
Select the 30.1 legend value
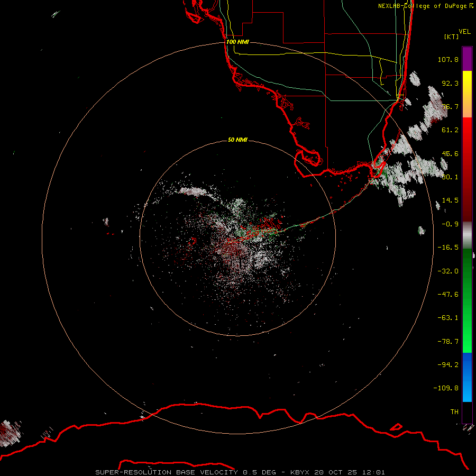pos(450,177)
